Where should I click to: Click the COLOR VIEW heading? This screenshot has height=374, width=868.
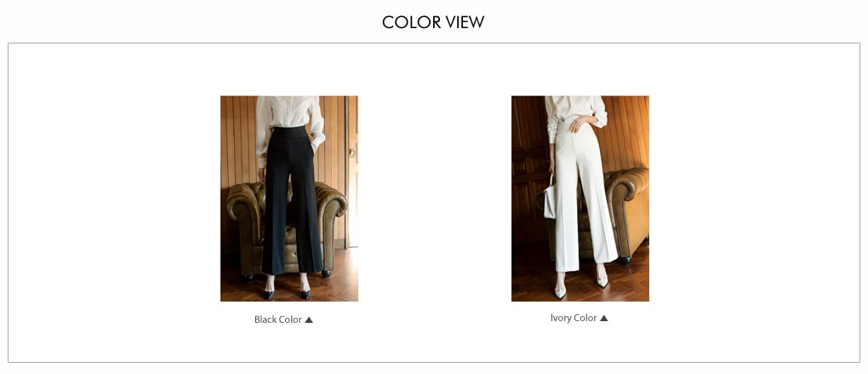[x=433, y=22]
